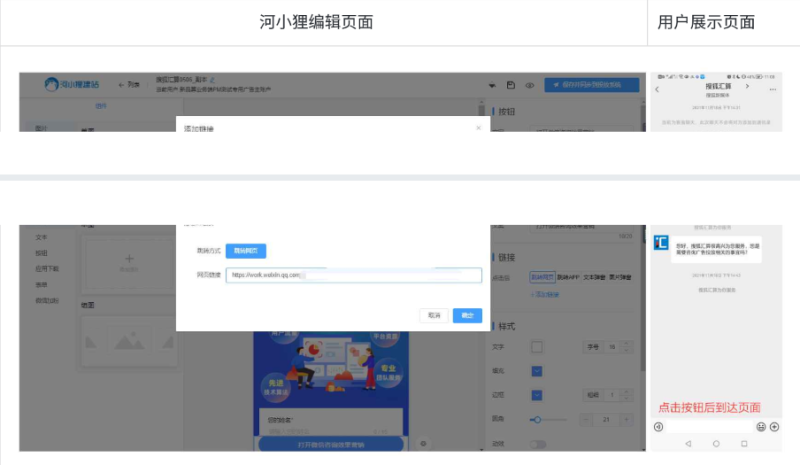
Task: Adjust the 圆角 radius slider handle
Action: 537,420
